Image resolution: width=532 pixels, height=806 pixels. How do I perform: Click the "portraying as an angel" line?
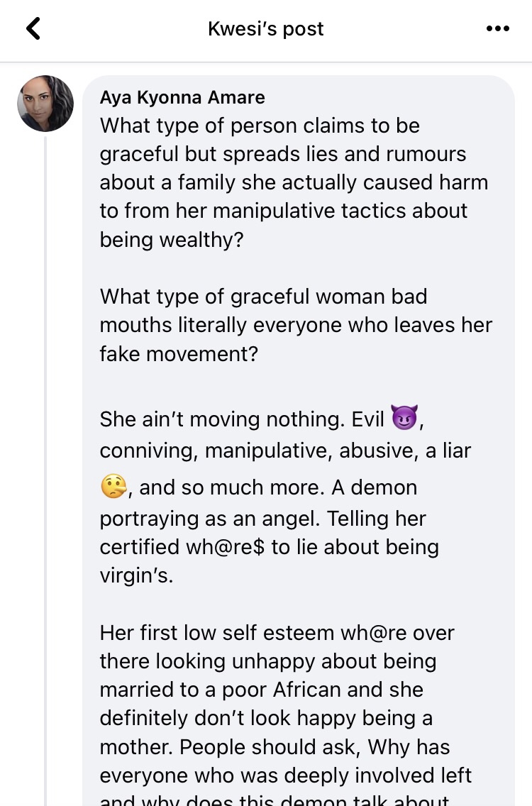coord(210,519)
